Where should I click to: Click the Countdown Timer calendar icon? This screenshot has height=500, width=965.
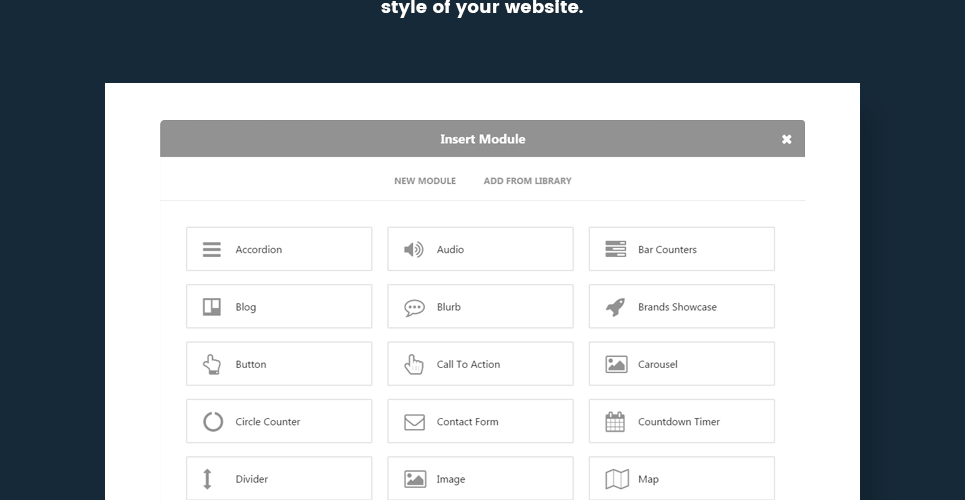[616, 422]
